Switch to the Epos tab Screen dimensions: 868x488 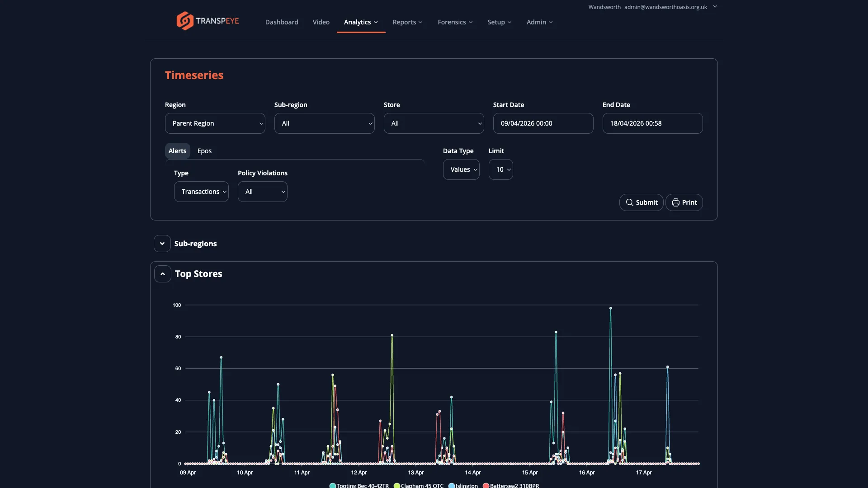(204, 150)
